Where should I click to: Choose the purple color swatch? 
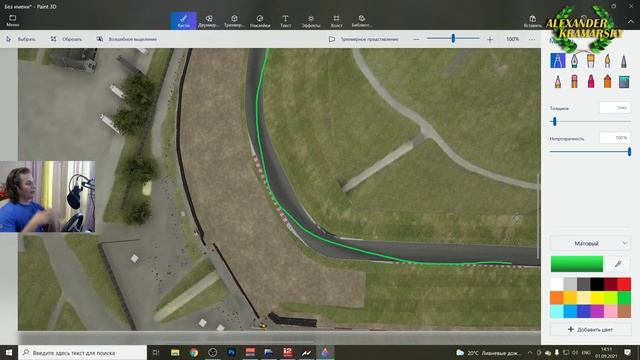597,311
